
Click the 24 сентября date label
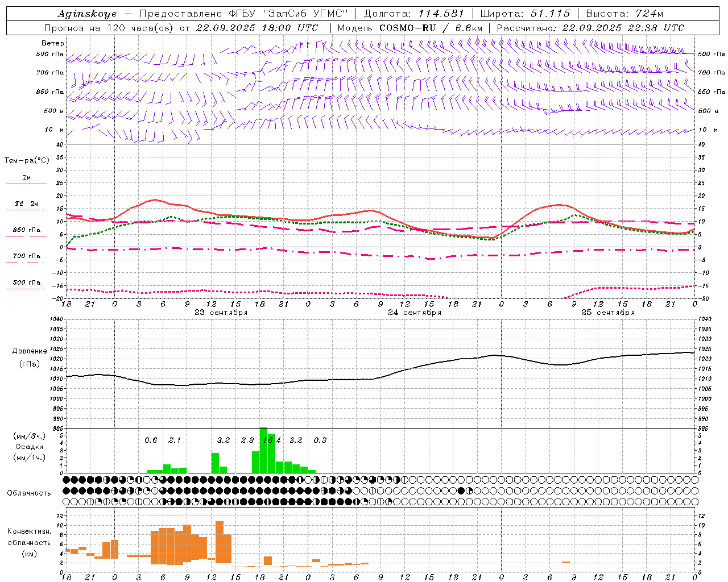point(415,313)
